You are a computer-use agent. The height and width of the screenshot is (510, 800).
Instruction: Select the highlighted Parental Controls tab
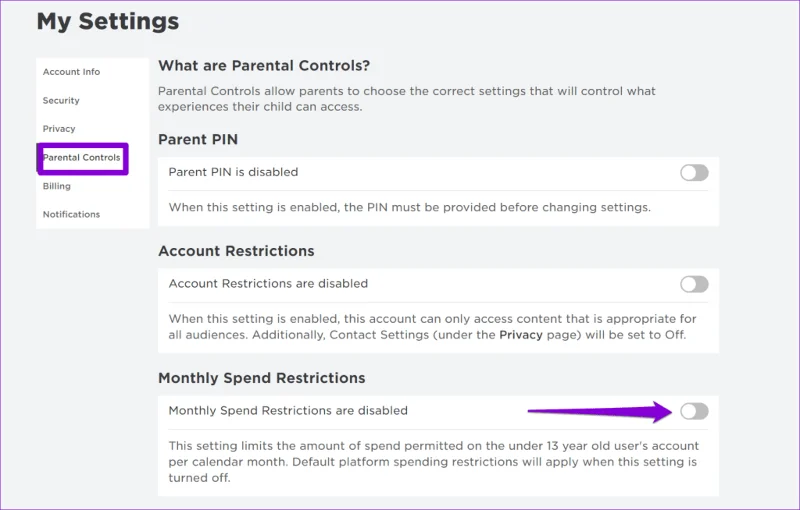click(82, 158)
